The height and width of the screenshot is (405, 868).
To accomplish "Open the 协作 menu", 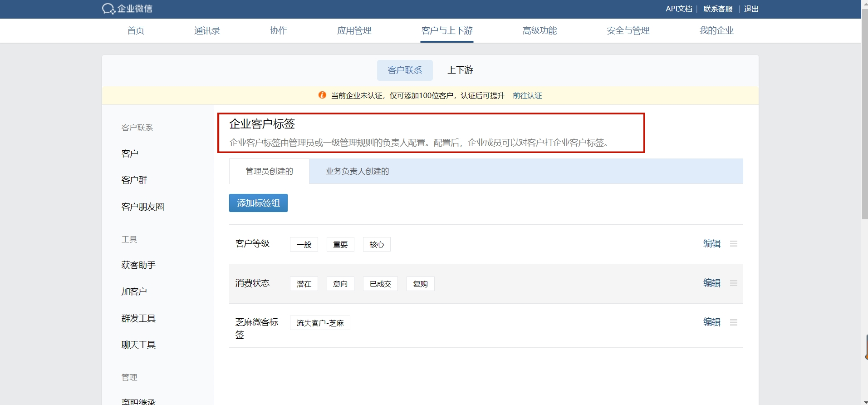I will click(279, 30).
